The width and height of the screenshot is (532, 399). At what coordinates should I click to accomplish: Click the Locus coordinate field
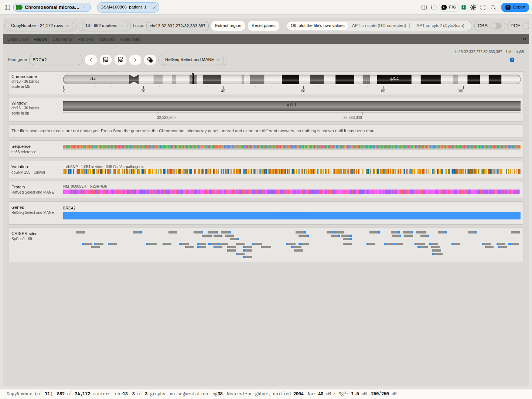(177, 26)
